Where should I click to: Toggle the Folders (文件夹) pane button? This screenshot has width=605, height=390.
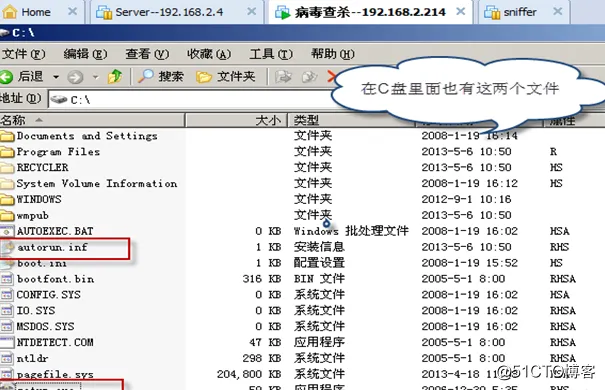226,76
